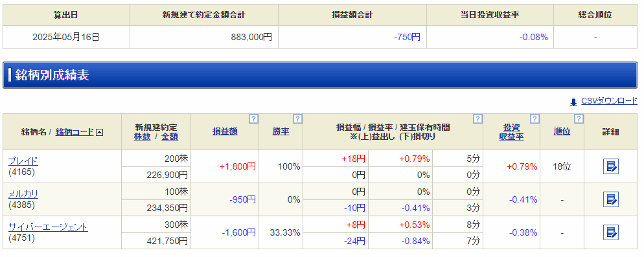The image size is (644, 257).
Task: Open プレイド stock link
Action: (x=23, y=161)
